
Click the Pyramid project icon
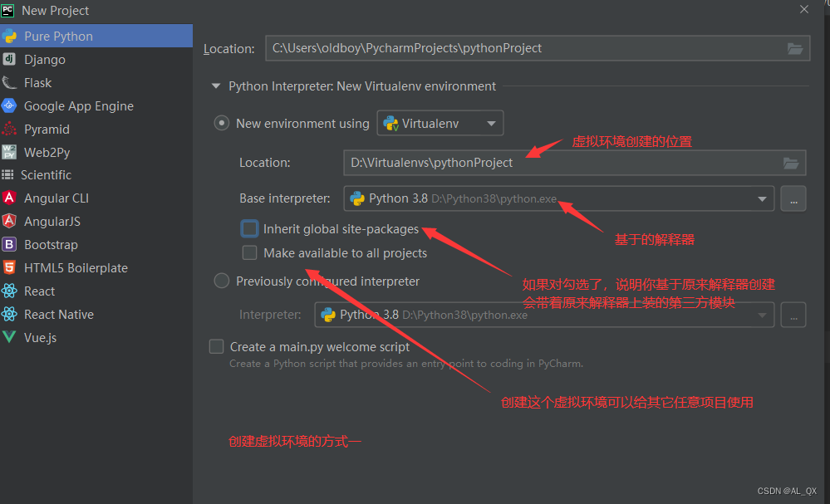coord(9,129)
